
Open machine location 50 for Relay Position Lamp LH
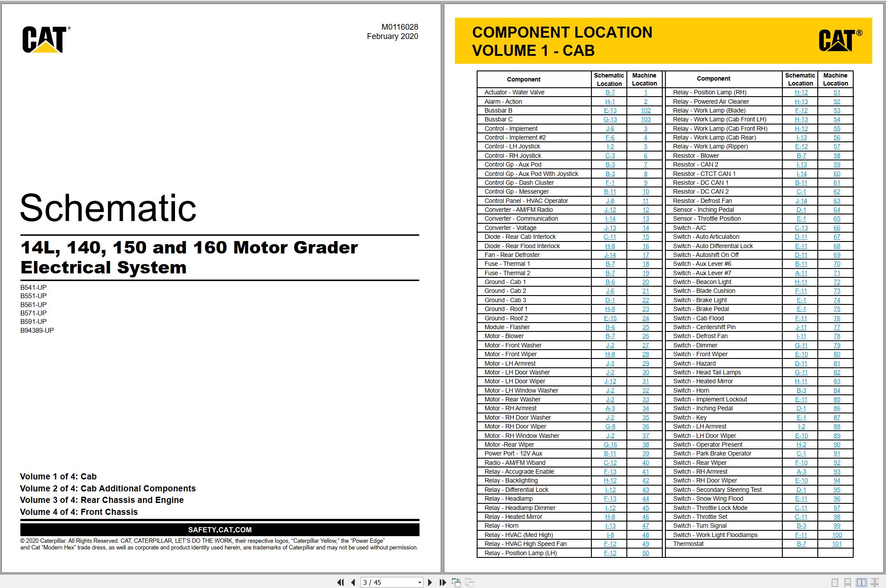coord(645,553)
